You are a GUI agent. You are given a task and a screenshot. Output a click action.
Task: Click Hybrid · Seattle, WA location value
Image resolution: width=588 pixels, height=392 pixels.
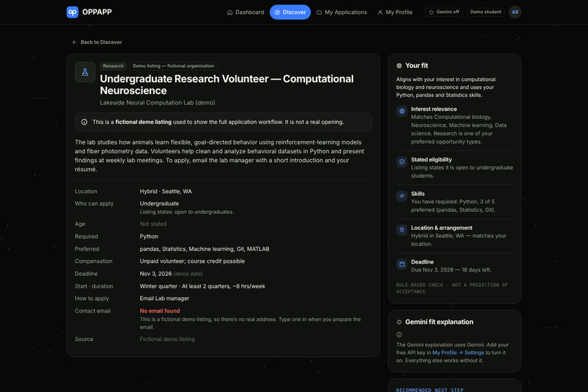tap(166, 191)
